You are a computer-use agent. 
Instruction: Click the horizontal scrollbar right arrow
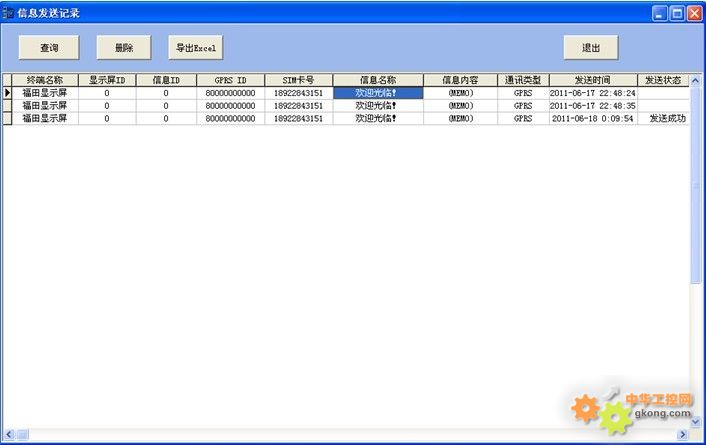[683, 435]
